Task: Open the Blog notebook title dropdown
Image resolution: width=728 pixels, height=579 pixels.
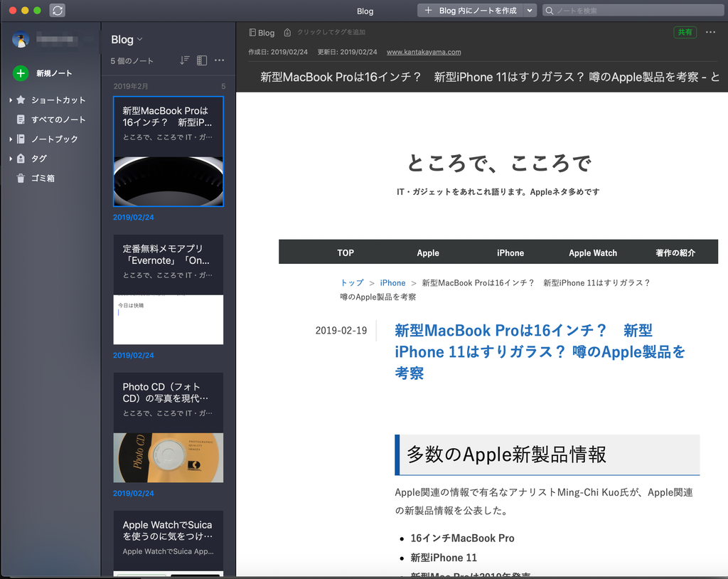Action: pyautogui.click(x=127, y=40)
